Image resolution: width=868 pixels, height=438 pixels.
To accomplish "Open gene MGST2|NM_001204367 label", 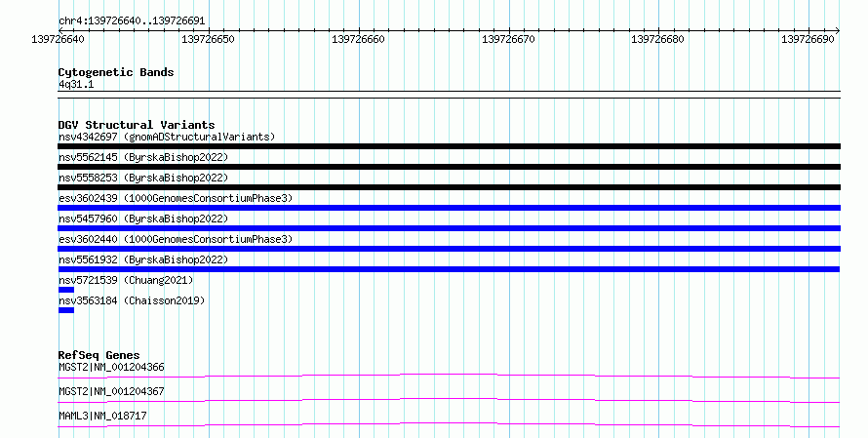I will (111, 391).
